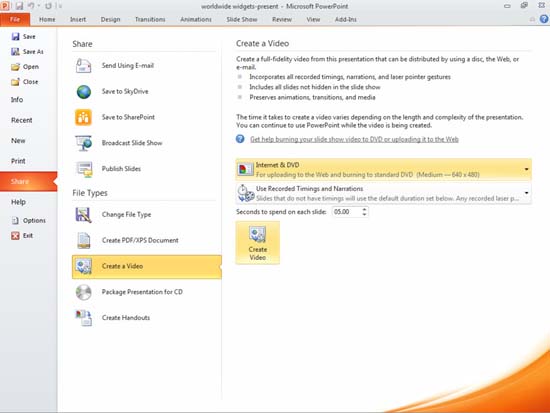Select Help in backstage sidebar
The image size is (550, 413).
[x=18, y=202]
